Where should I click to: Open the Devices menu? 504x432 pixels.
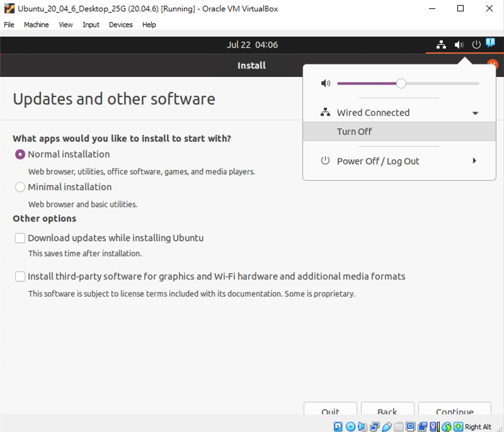120,25
